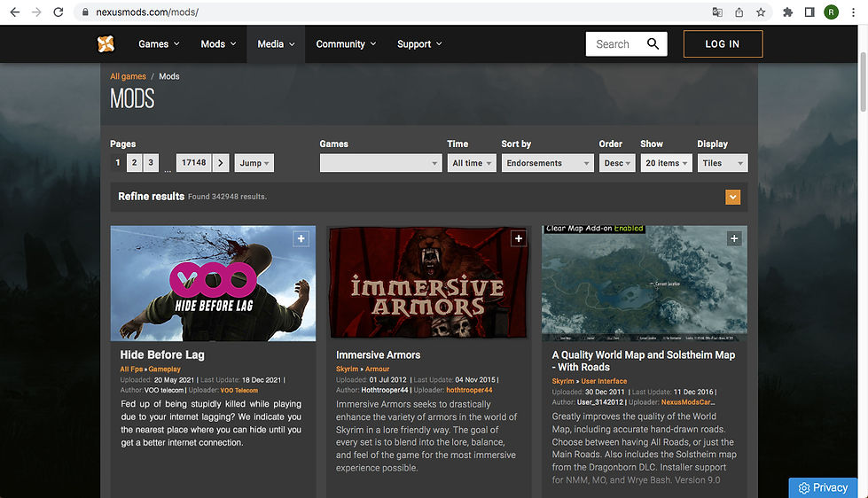Go to last page 17148

click(x=194, y=163)
